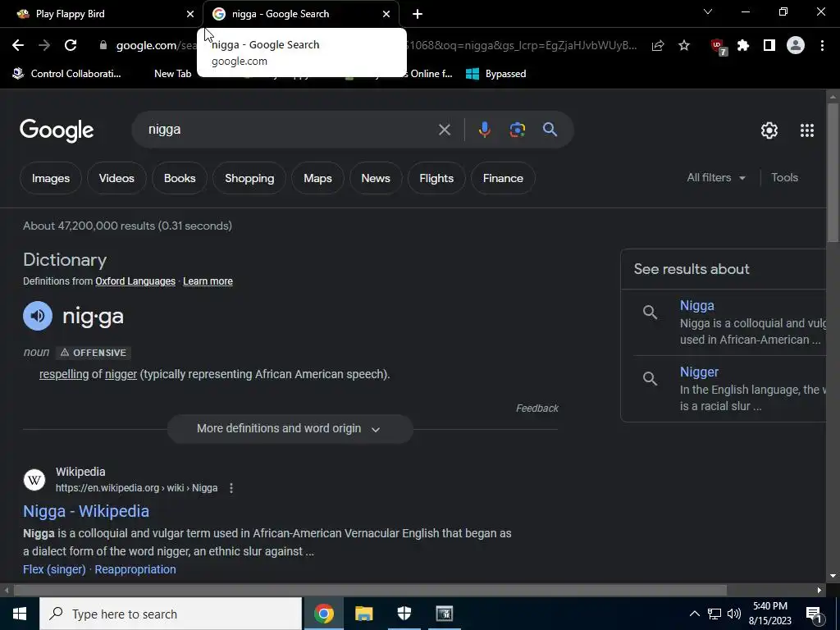Go back to the previous page

[18, 46]
